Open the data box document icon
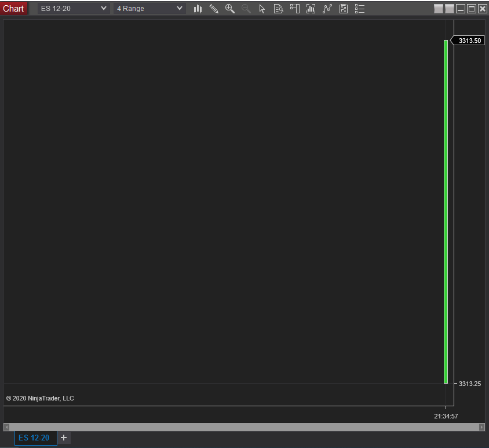The width and height of the screenshot is (489, 448). (278, 9)
